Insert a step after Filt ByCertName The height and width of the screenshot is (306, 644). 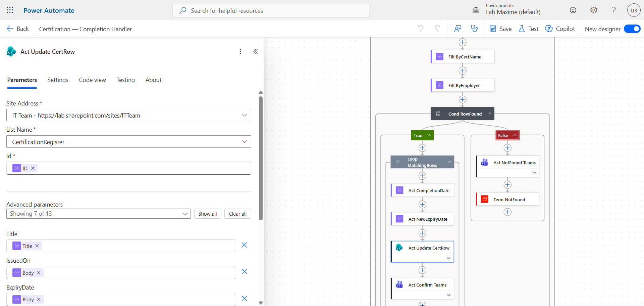(463, 71)
